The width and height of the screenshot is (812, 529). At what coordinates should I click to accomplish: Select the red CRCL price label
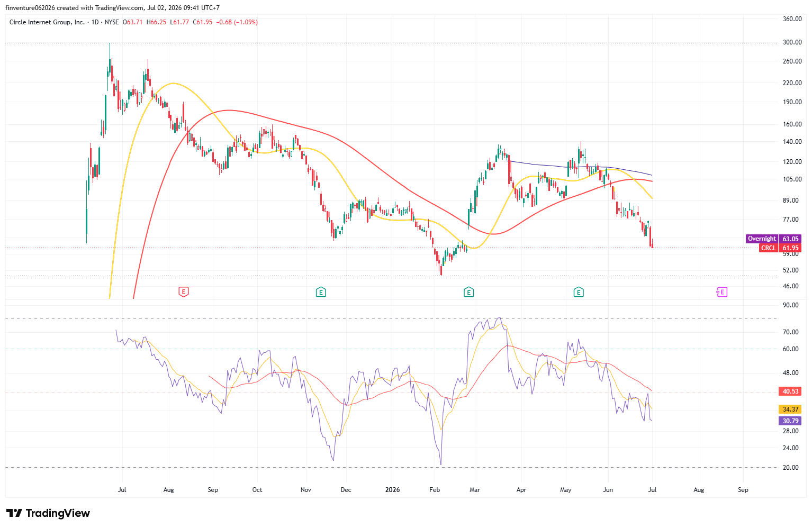tap(769, 248)
